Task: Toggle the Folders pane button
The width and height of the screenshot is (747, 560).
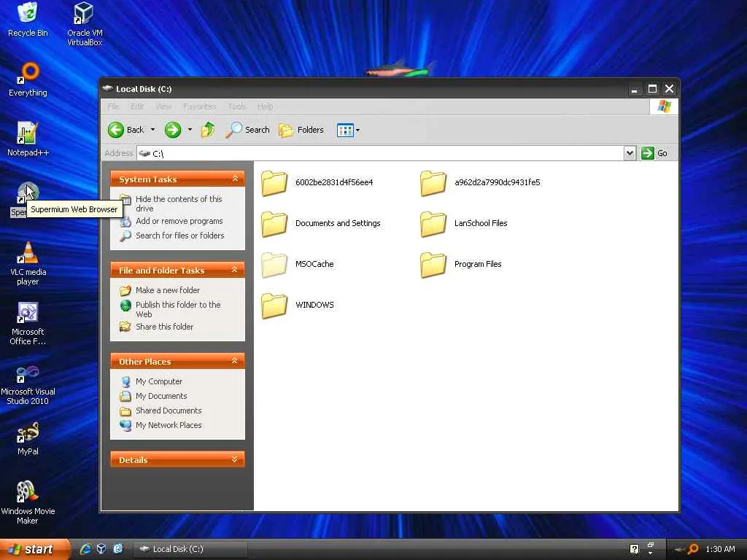Action: (301, 130)
